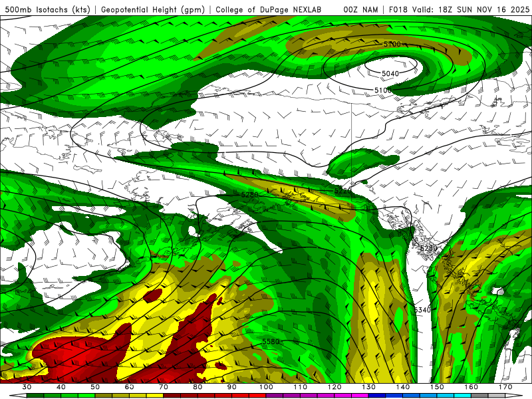Select the '00Z NAM' model run label

360,10
